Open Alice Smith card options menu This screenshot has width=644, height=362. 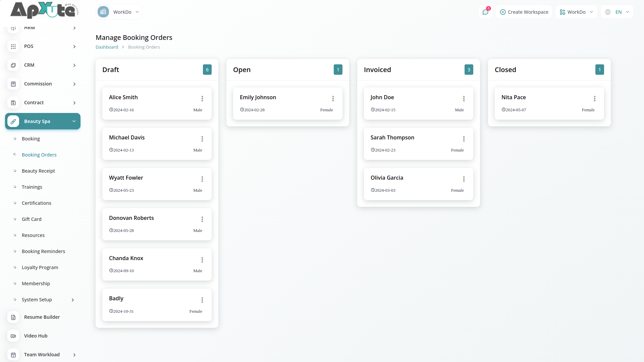[x=202, y=99]
